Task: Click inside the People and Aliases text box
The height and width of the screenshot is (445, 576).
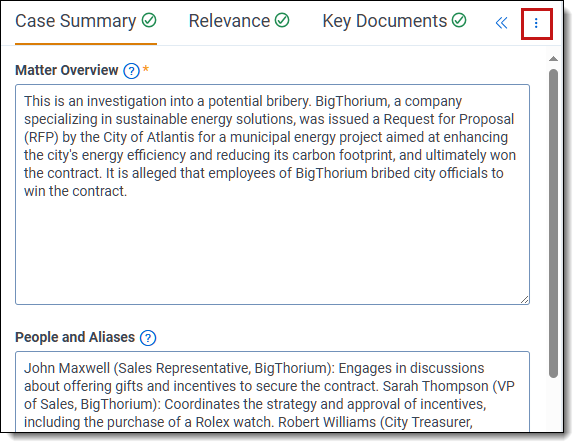Action: (272, 392)
